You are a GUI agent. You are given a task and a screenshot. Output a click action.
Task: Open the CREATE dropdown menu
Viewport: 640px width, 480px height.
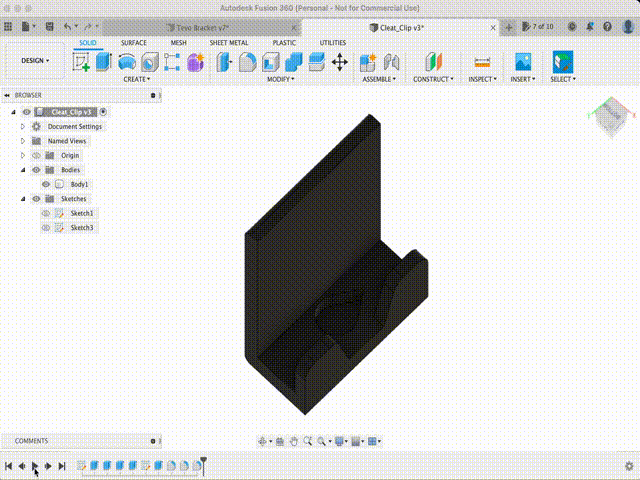pyautogui.click(x=137, y=79)
